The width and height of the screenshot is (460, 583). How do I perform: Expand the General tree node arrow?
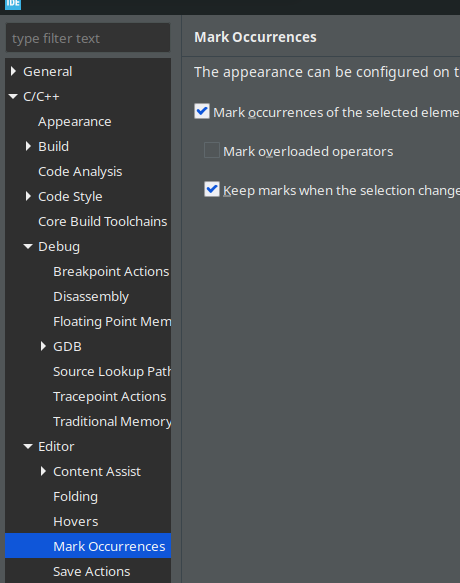pyautogui.click(x=13, y=71)
